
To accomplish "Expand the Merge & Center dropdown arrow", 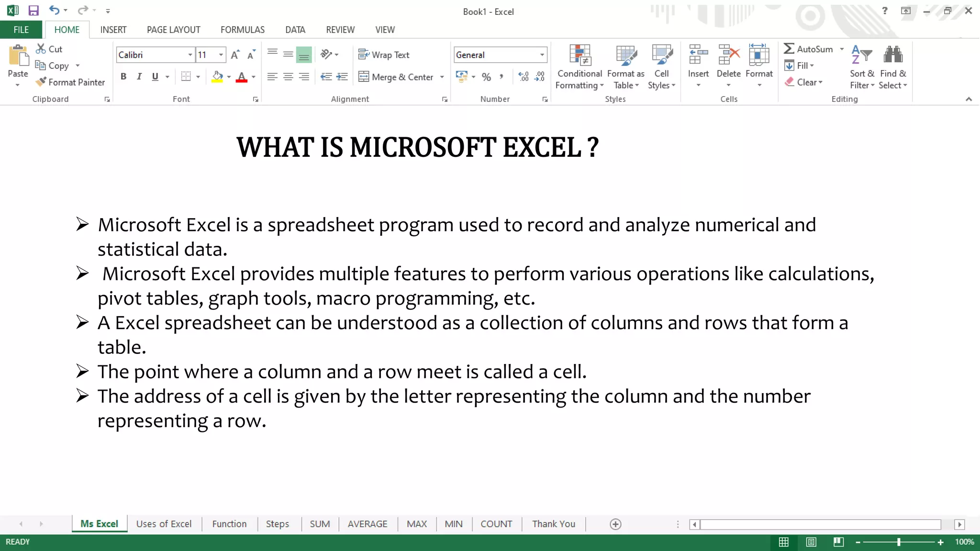I will point(442,77).
